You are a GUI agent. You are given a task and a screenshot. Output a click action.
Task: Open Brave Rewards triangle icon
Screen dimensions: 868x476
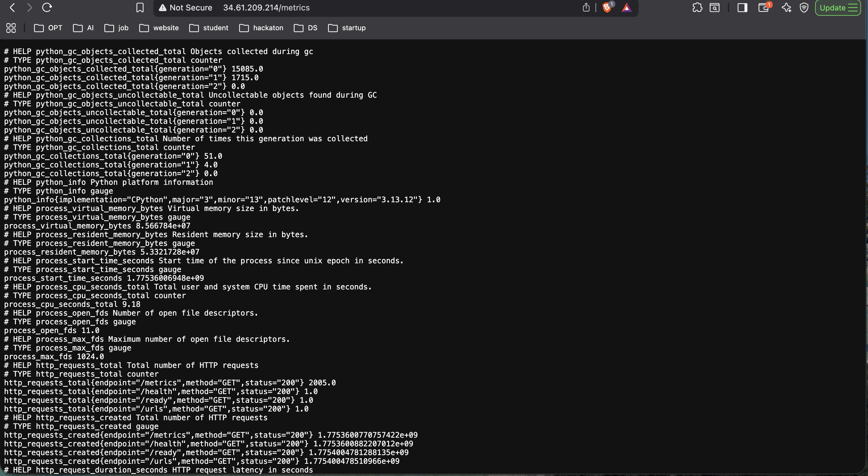[x=626, y=8]
